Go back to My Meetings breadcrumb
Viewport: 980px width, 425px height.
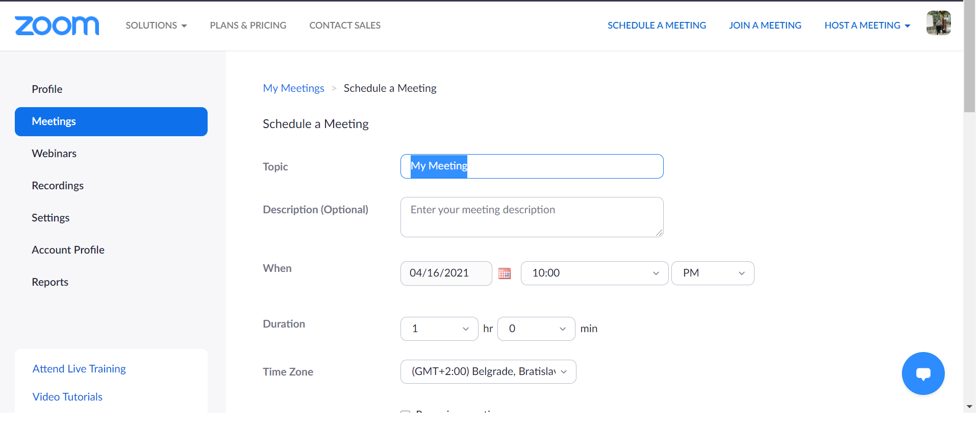point(293,88)
